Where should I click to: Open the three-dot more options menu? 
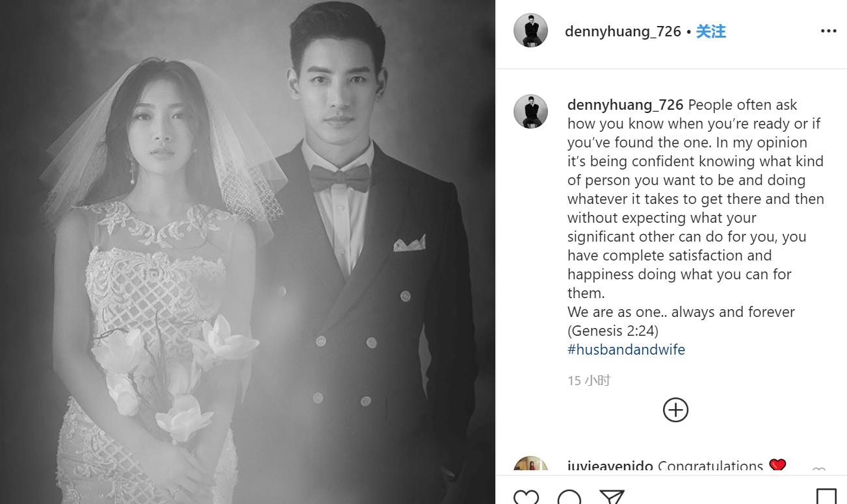coord(828,31)
